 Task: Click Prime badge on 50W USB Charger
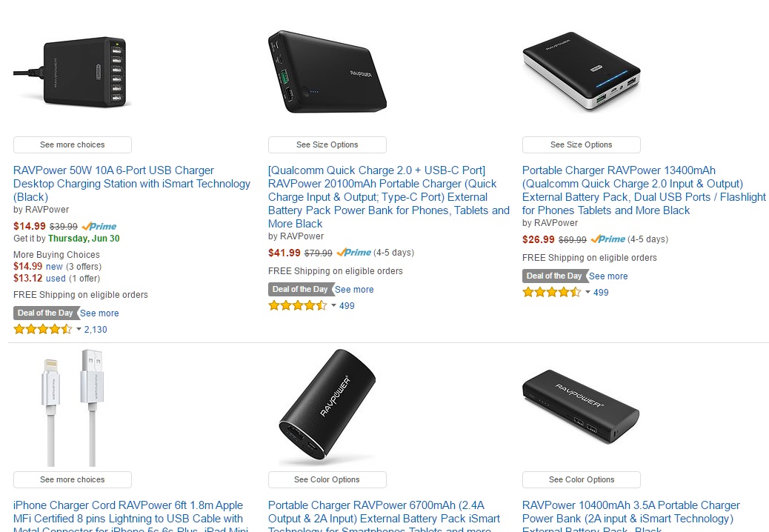[99, 226]
